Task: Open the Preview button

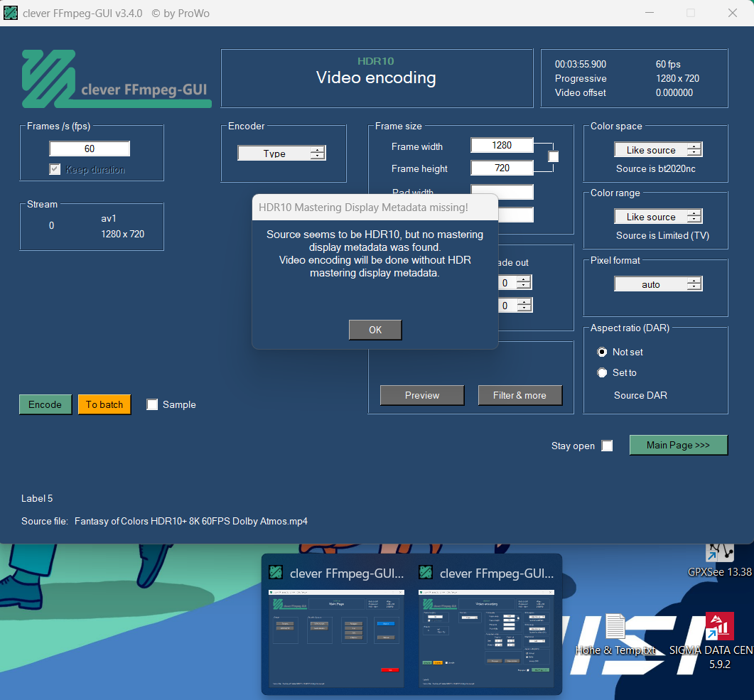Action: point(422,395)
